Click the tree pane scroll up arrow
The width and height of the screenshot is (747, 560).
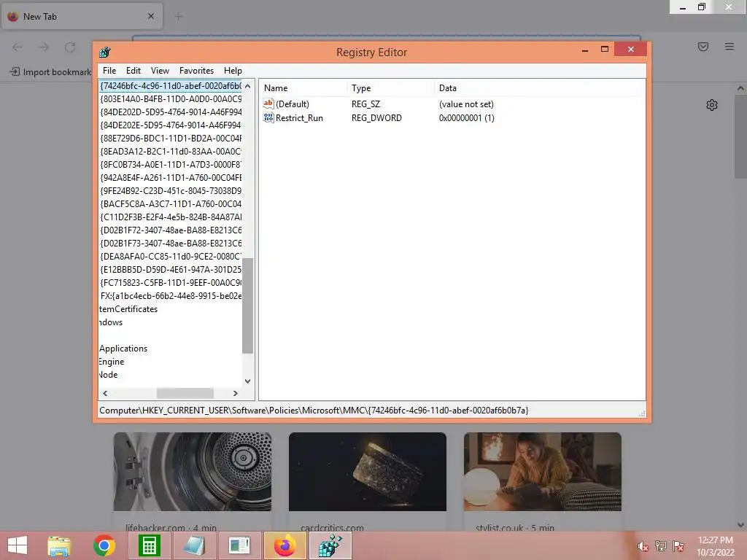pos(248,86)
